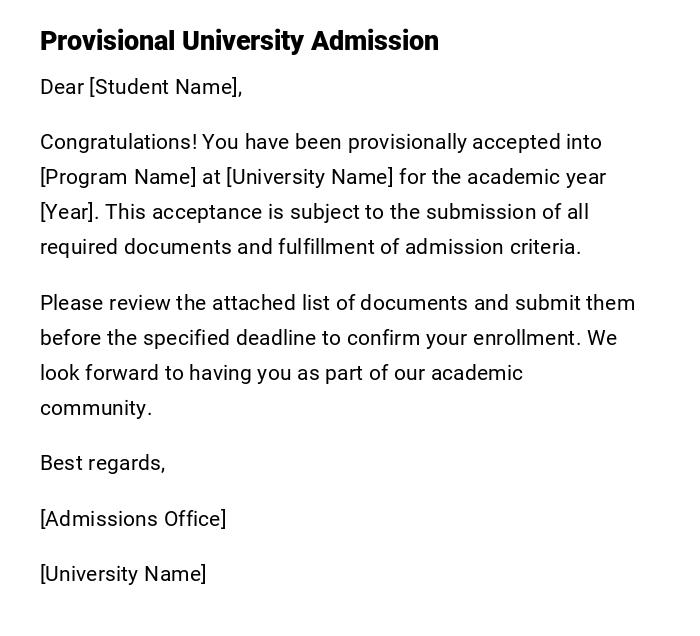Place cursor on the [Year] placeholder
The image size is (700, 636).
pyautogui.click(x=68, y=212)
